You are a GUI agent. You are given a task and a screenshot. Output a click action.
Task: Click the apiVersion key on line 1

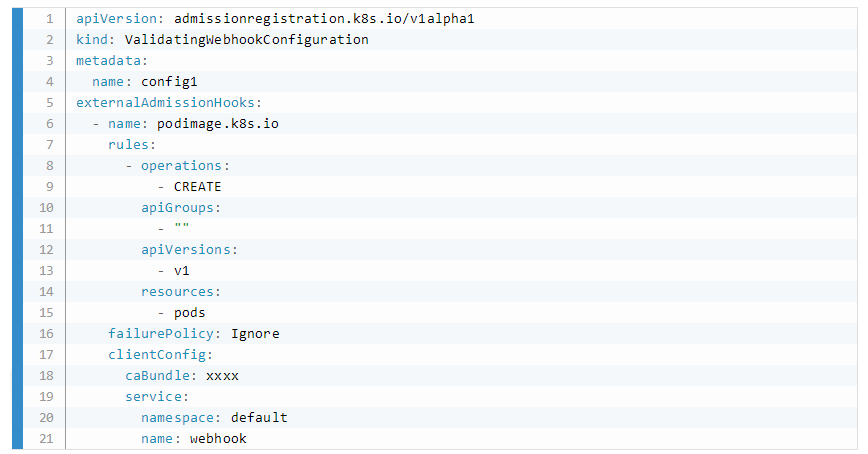pyautogui.click(x=116, y=19)
